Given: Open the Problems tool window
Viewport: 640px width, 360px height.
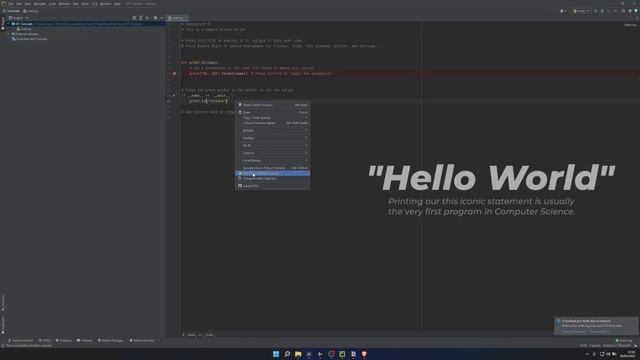Looking at the screenshot, I should (64, 340).
